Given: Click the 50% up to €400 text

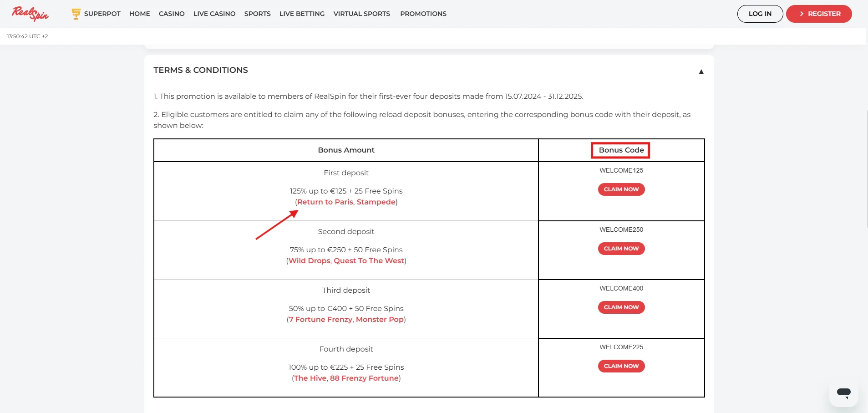Looking at the screenshot, I should [x=318, y=308].
